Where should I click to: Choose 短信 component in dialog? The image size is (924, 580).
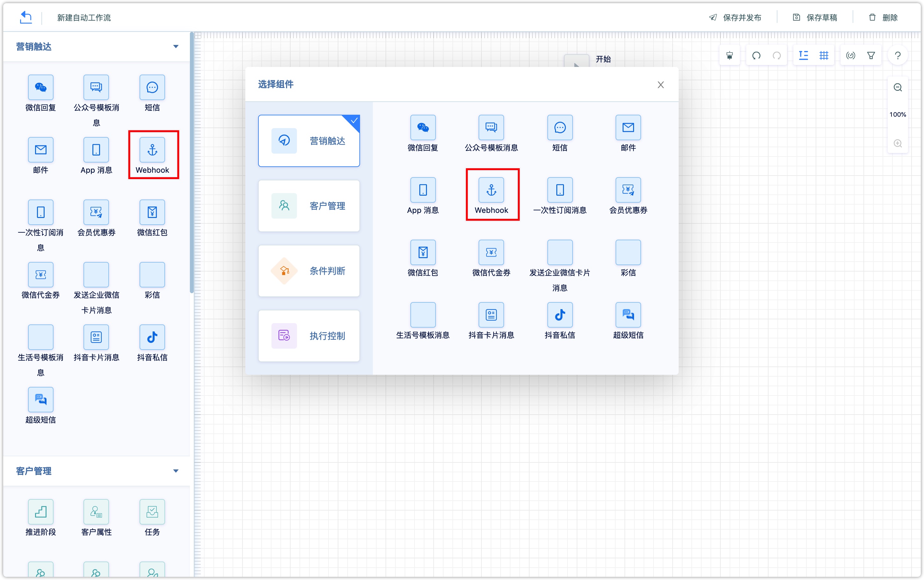point(560,127)
